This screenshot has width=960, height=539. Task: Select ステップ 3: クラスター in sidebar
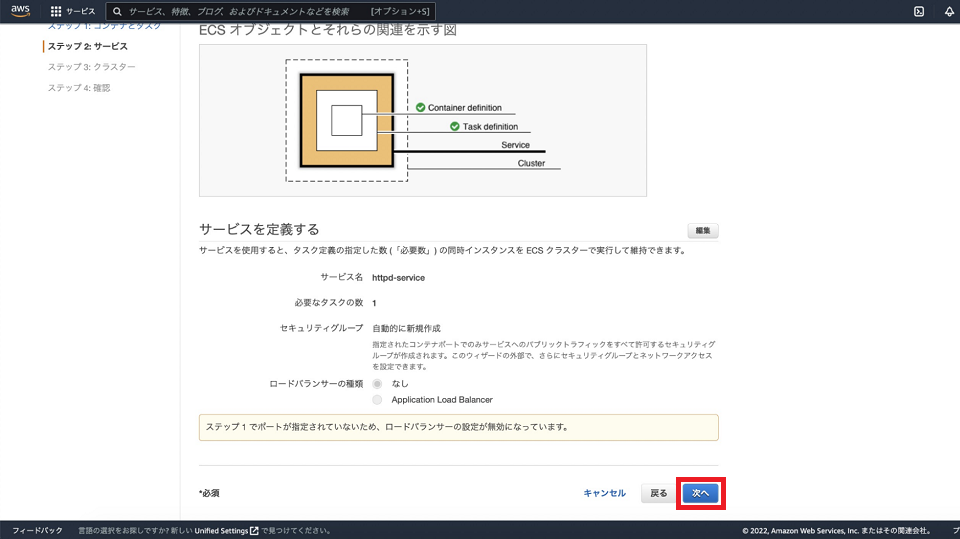click(92, 67)
